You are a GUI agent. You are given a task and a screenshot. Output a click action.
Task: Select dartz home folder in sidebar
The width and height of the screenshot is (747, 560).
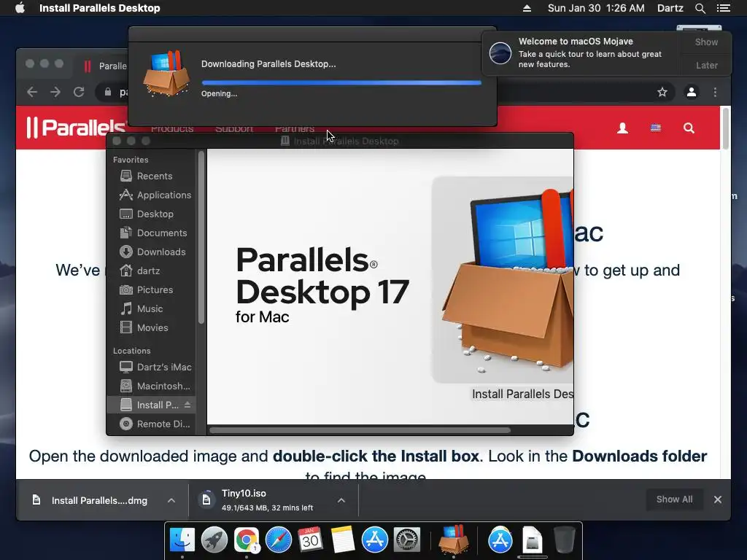151,271
